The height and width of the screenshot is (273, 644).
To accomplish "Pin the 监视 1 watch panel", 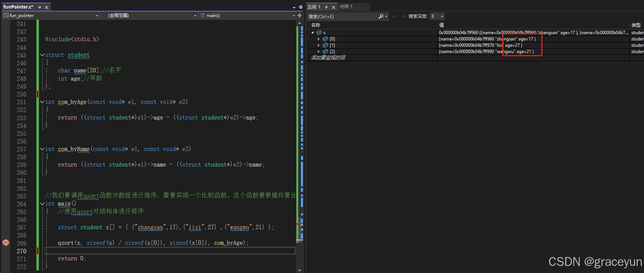I will tap(326, 7).
